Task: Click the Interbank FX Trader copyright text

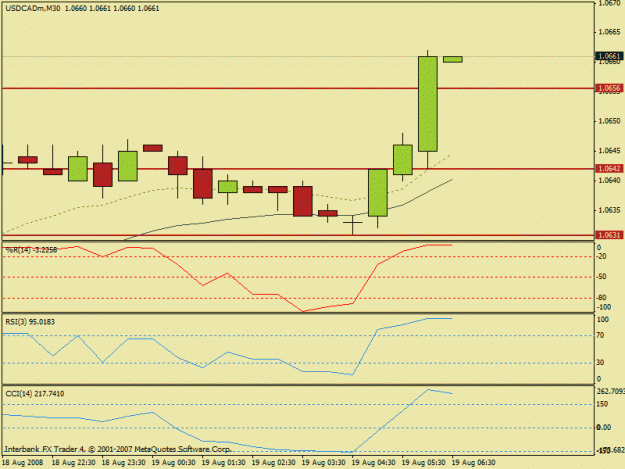Action: point(118,449)
